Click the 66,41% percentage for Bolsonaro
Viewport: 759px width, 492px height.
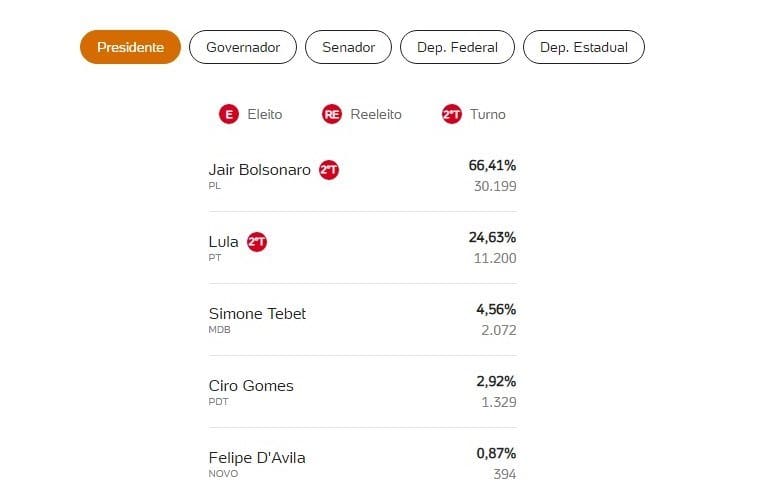pyautogui.click(x=492, y=166)
